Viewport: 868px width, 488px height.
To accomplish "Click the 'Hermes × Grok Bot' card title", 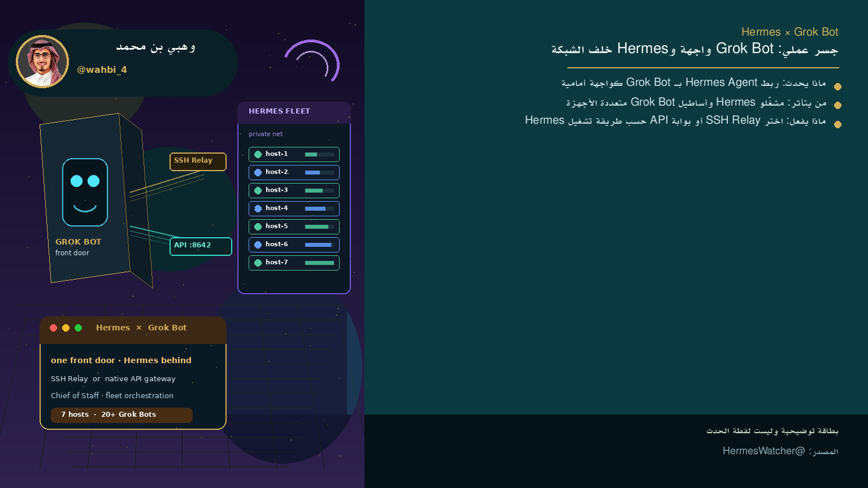I will [x=141, y=328].
